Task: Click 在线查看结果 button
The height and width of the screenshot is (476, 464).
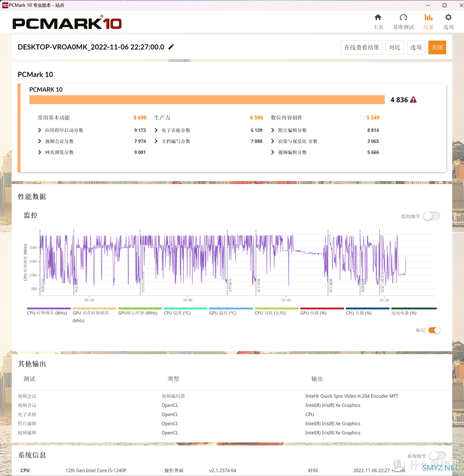Action: point(362,47)
